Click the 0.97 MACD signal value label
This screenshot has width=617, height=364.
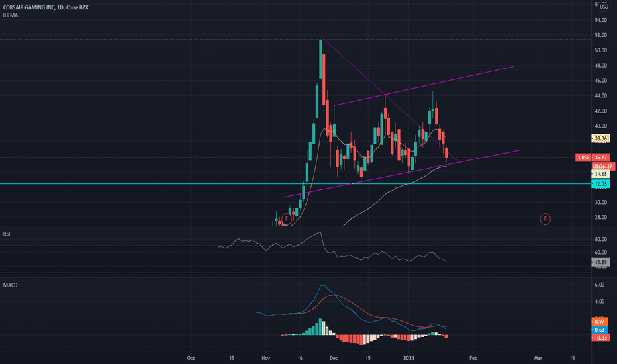pyautogui.click(x=599, y=322)
